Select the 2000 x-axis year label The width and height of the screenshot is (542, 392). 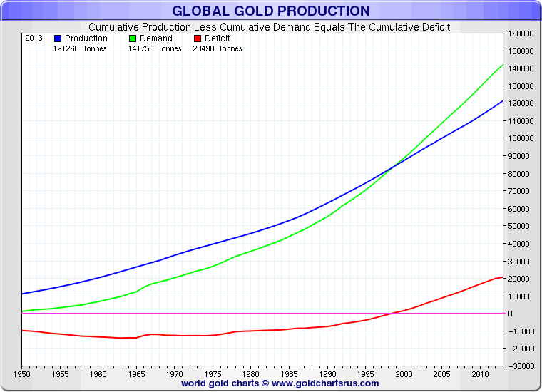pyautogui.click(x=404, y=373)
